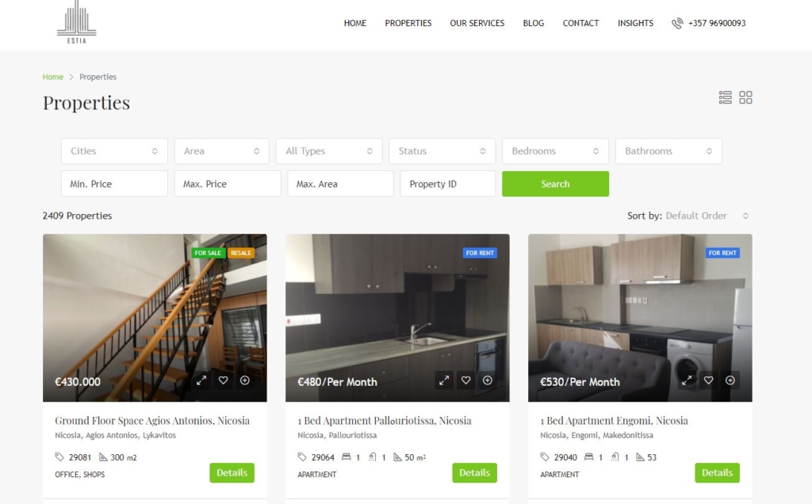Open the BLOG page
Viewport: 812px width, 504px height.
(534, 23)
